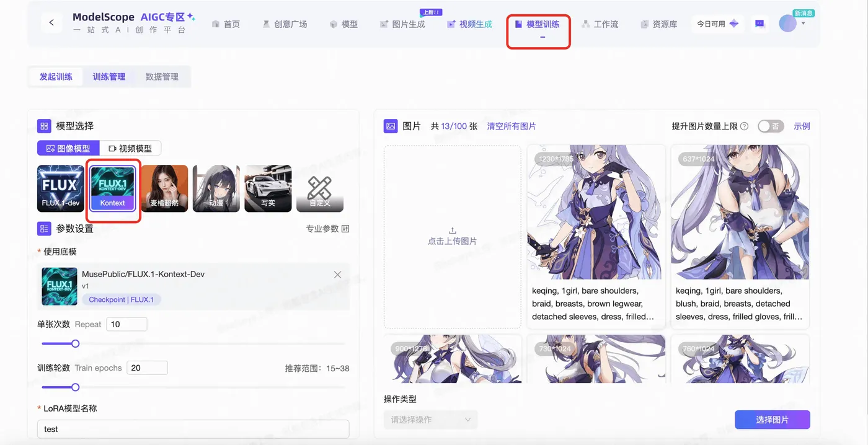Choose the 写实 model thumbnail

[x=268, y=188]
